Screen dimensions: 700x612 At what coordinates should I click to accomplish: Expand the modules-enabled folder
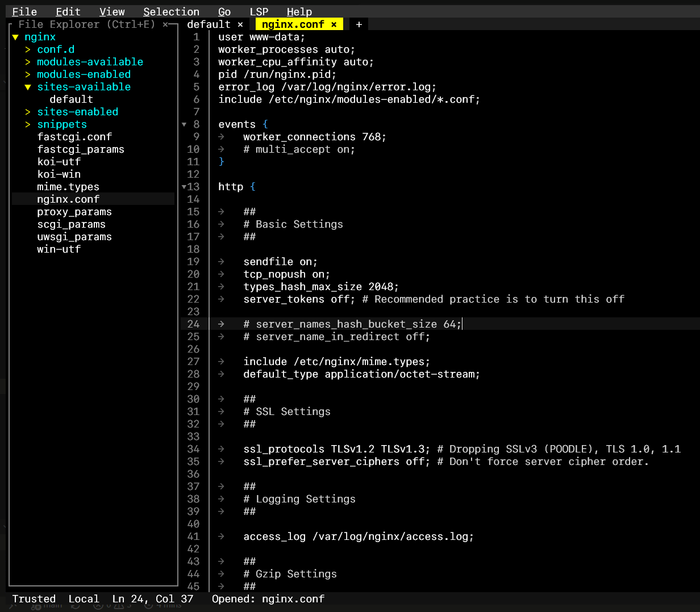(x=28, y=74)
